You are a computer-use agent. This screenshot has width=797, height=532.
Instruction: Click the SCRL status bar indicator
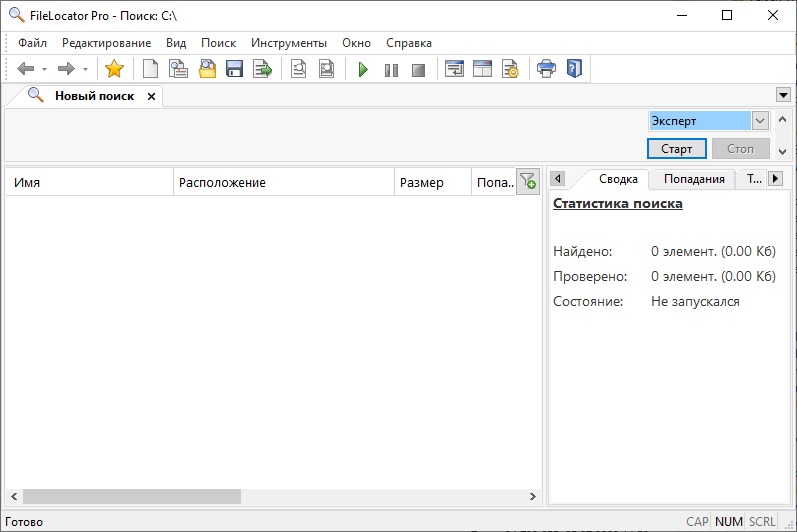(762, 522)
